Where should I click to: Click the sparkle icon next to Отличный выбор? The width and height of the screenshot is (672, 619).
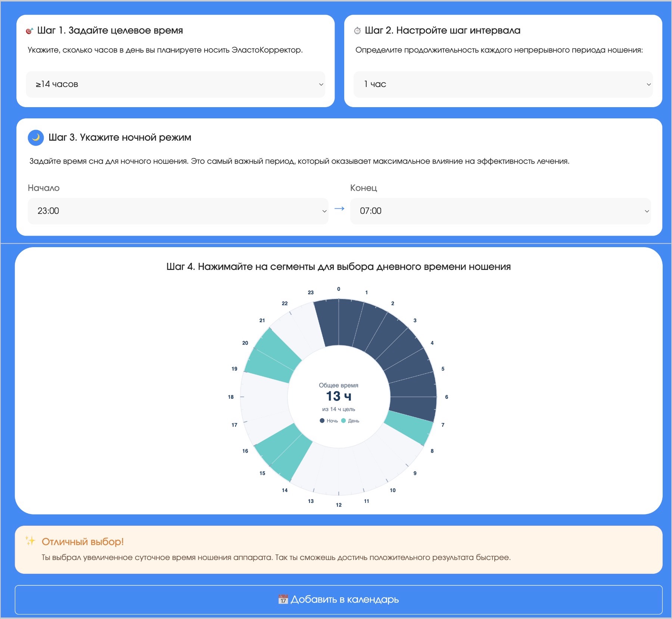(30, 541)
